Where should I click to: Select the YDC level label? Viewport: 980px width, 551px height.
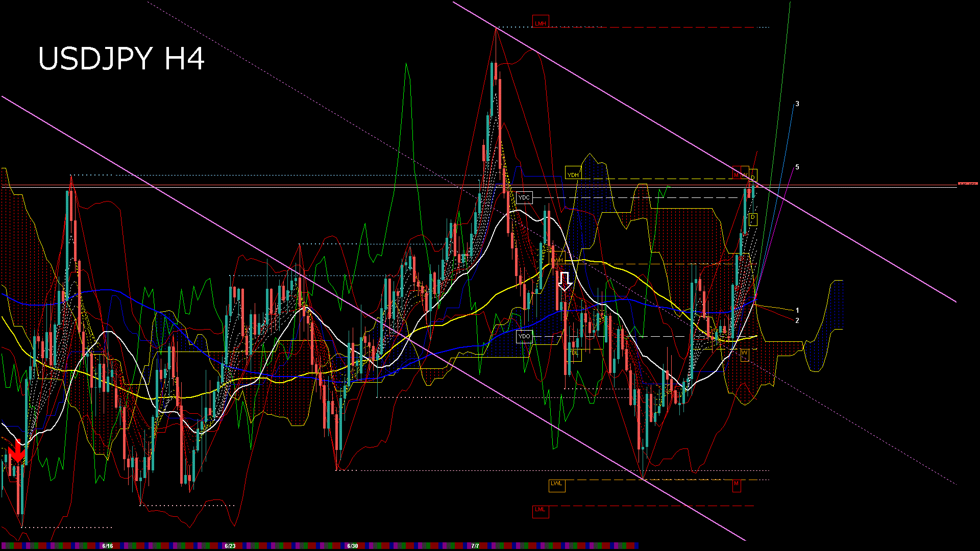point(524,197)
